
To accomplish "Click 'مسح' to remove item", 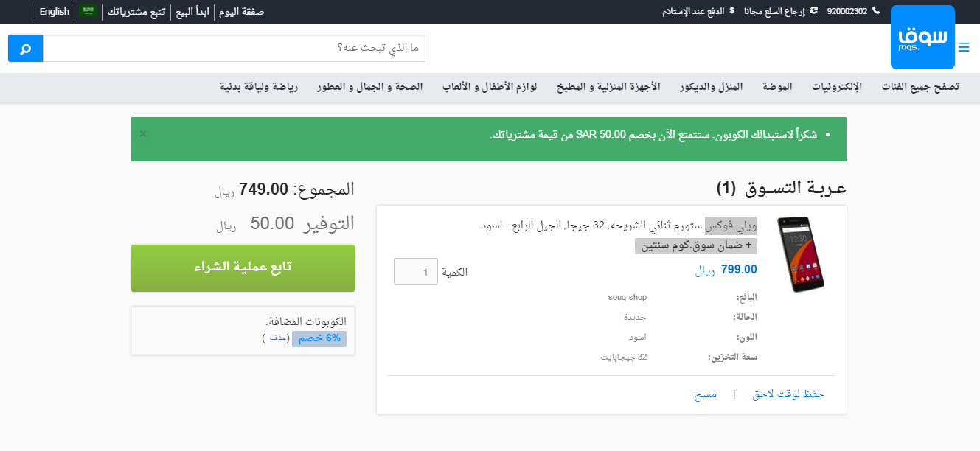I will [x=705, y=394].
